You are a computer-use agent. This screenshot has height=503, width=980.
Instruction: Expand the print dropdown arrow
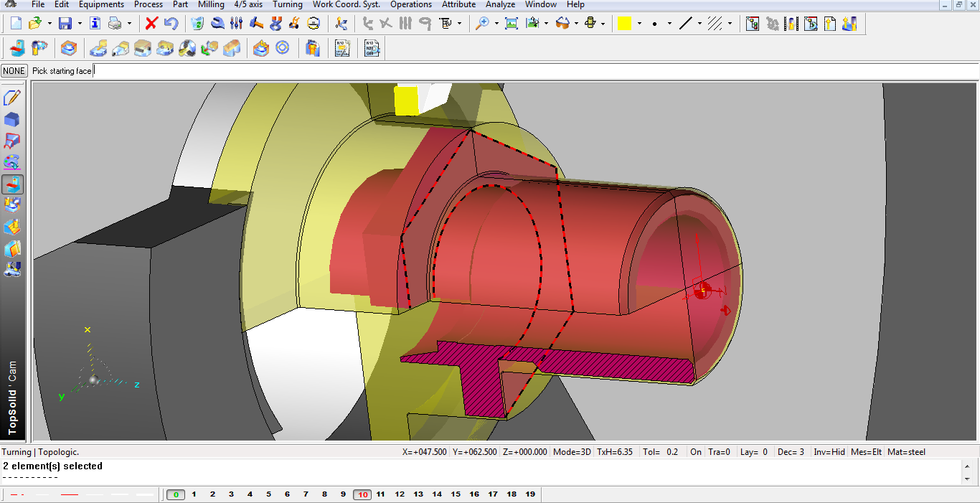[x=129, y=24]
